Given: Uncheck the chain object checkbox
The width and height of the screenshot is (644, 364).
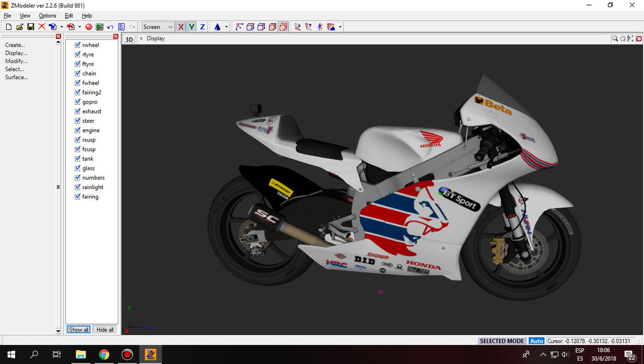Looking at the screenshot, I should [x=77, y=73].
